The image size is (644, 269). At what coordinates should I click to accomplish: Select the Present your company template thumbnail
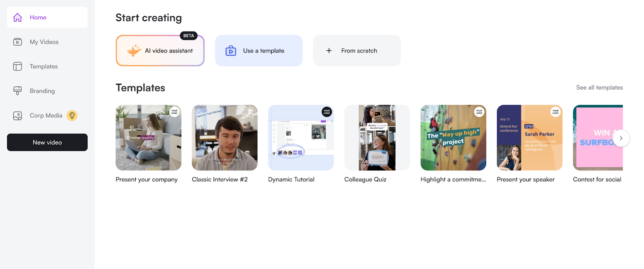click(149, 138)
